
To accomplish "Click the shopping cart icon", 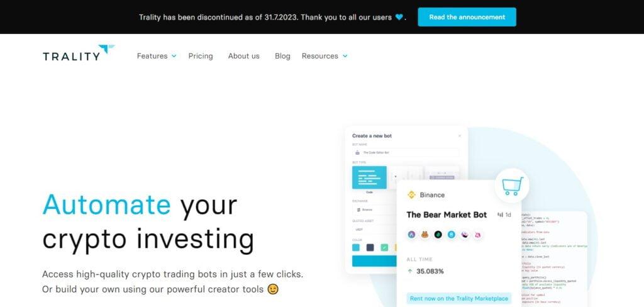I will pyautogui.click(x=512, y=186).
